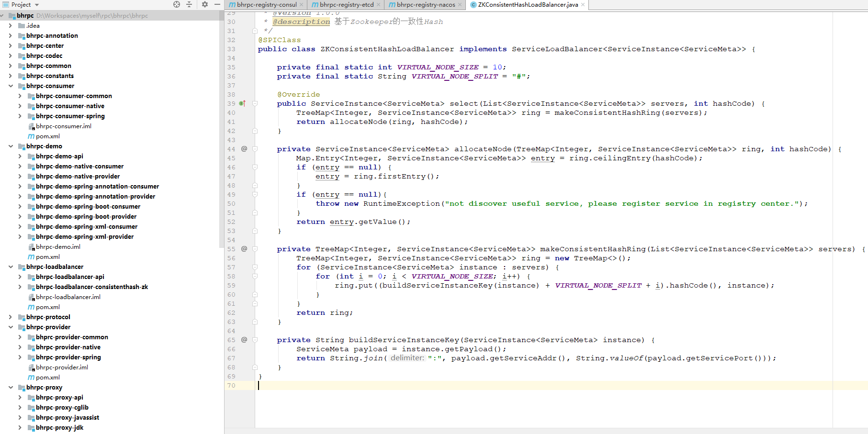The image size is (868, 434).
Task: Collapse all nodes in Project panel
Action: 189,4
